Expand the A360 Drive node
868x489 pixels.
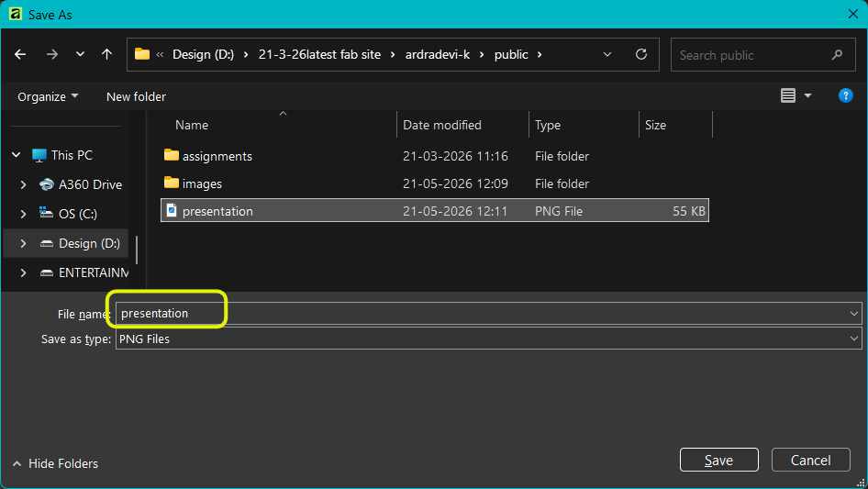coord(23,184)
